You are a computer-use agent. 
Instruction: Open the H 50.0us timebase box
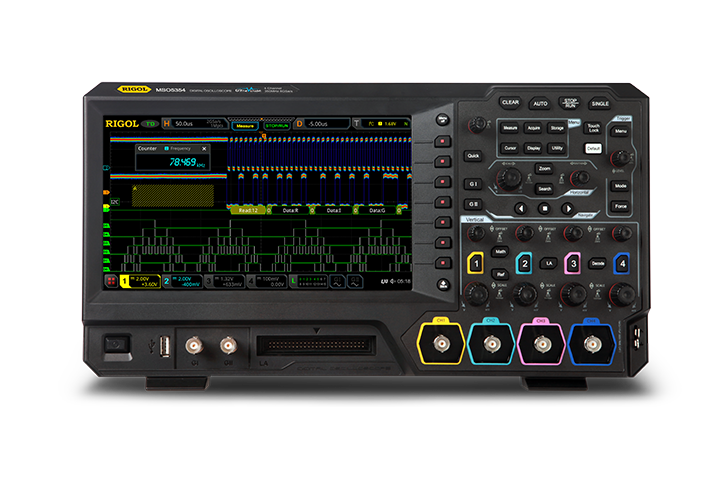click(x=195, y=124)
